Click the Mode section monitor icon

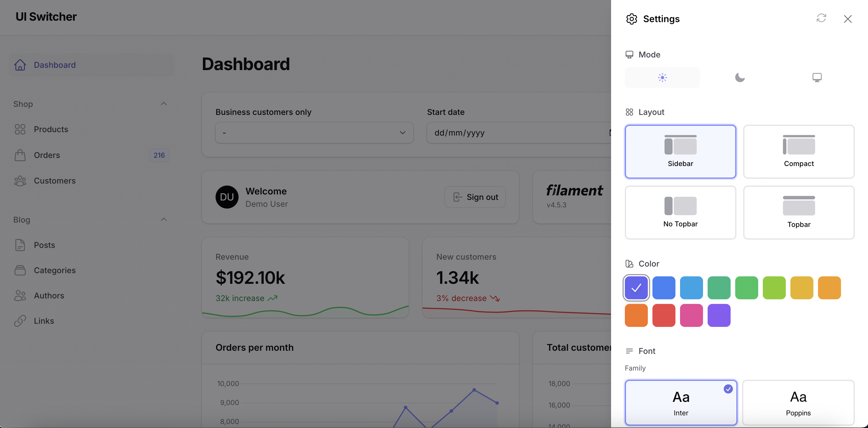click(629, 55)
